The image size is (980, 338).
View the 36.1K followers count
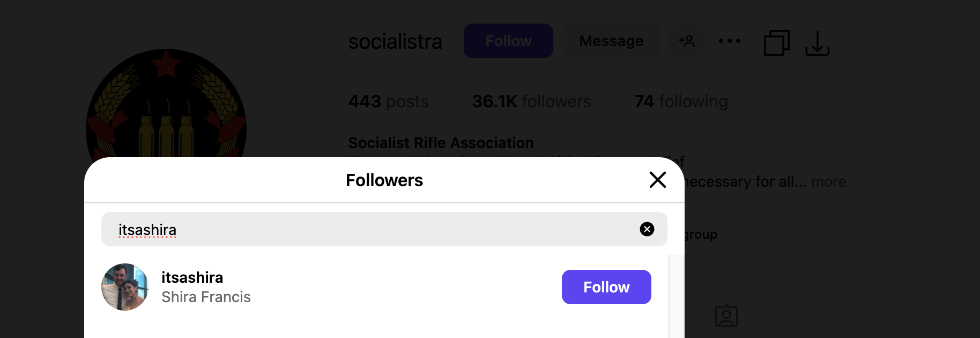(x=531, y=101)
